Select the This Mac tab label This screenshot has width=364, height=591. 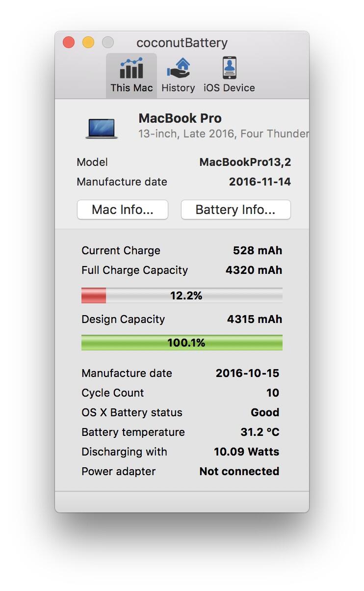tap(131, 88)
